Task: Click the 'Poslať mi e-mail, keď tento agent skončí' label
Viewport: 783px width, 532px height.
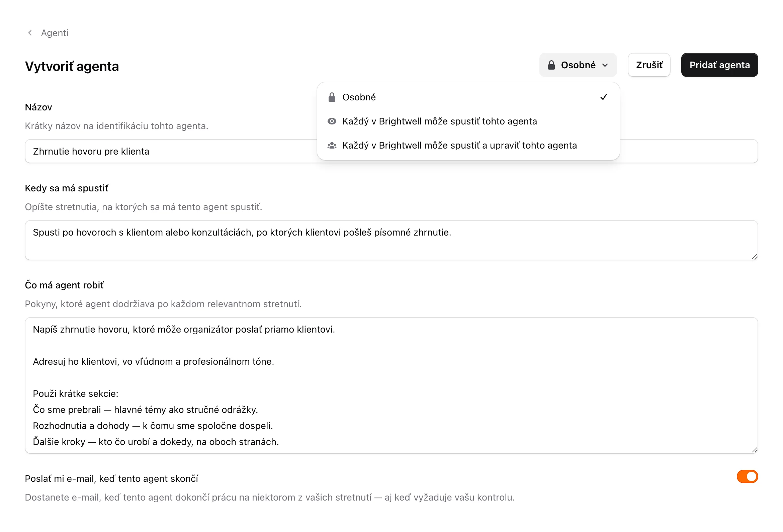Action: click(111, 478)
